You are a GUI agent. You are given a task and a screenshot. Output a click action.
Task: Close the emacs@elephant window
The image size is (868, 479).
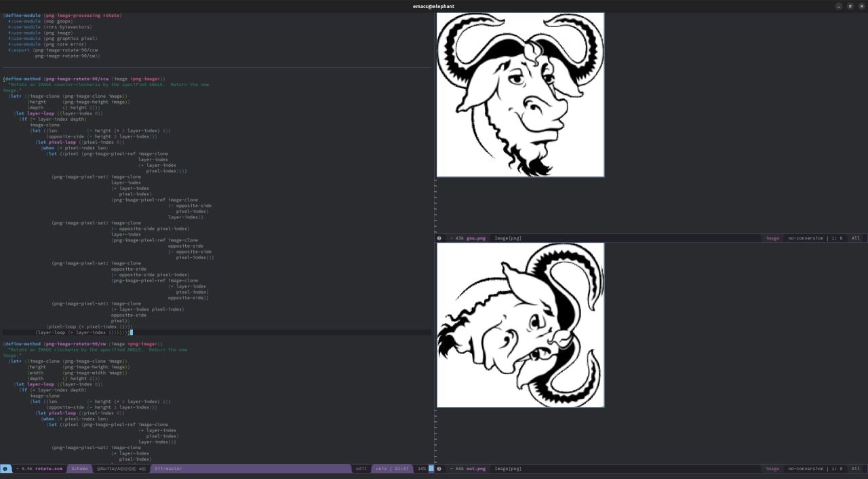click(861, 6)
